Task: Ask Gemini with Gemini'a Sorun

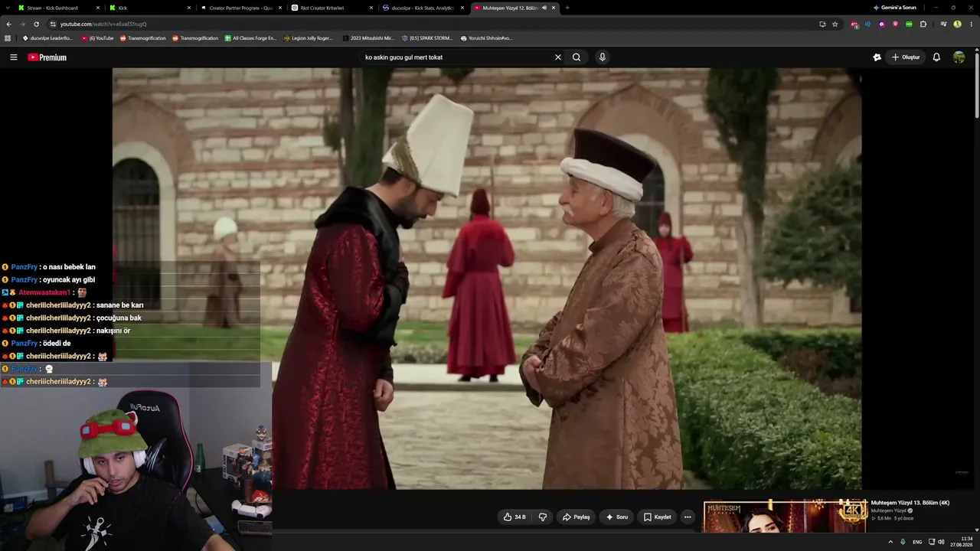Action: [x=894, y=8]
